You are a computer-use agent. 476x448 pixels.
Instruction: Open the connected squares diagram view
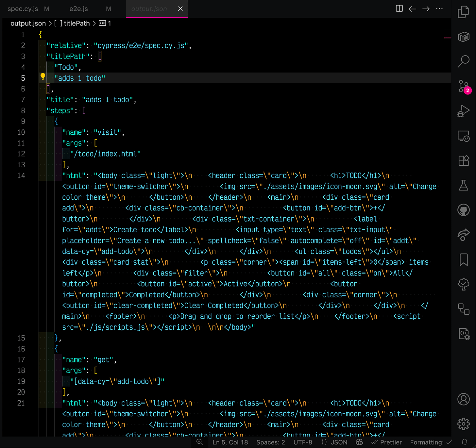[463, 309]
